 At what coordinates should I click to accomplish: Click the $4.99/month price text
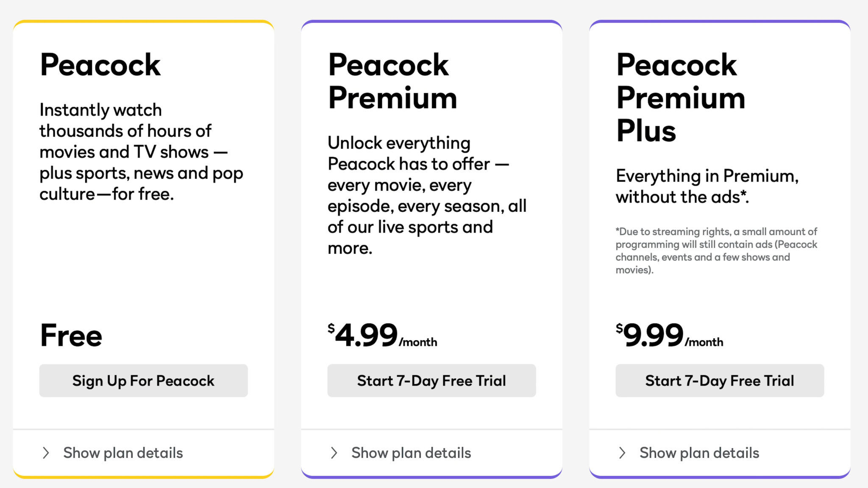(381, 335)
